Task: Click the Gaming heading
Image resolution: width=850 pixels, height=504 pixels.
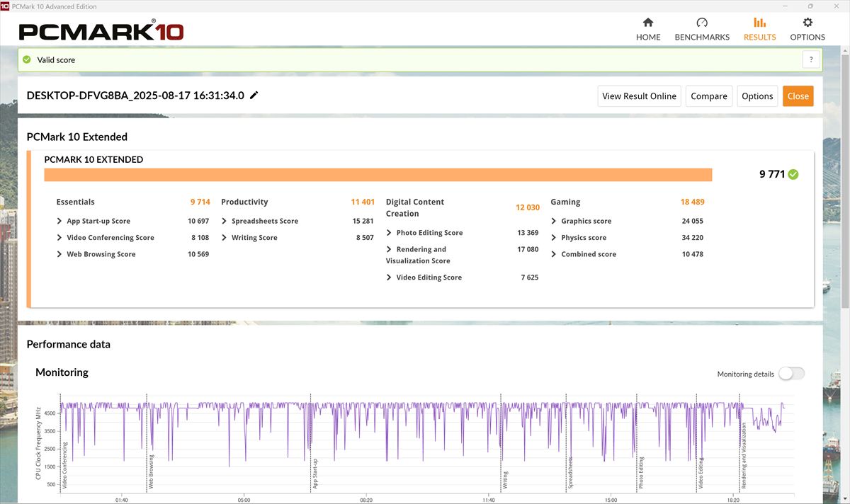Action: point(565,202)
